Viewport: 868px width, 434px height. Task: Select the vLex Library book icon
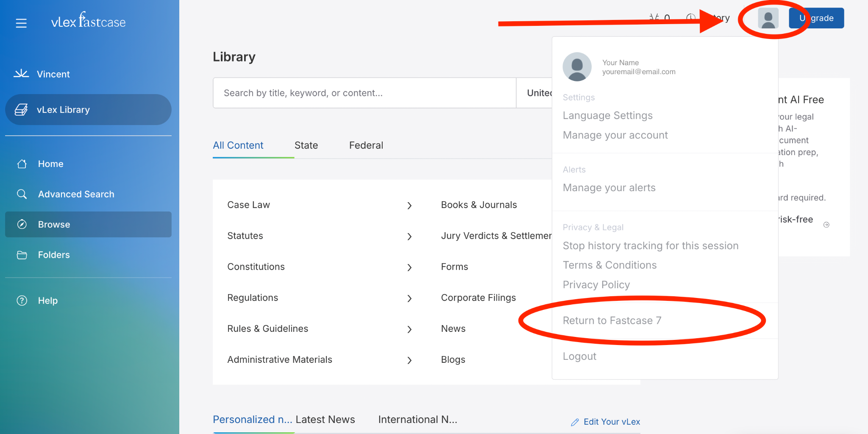coord(21,110)
